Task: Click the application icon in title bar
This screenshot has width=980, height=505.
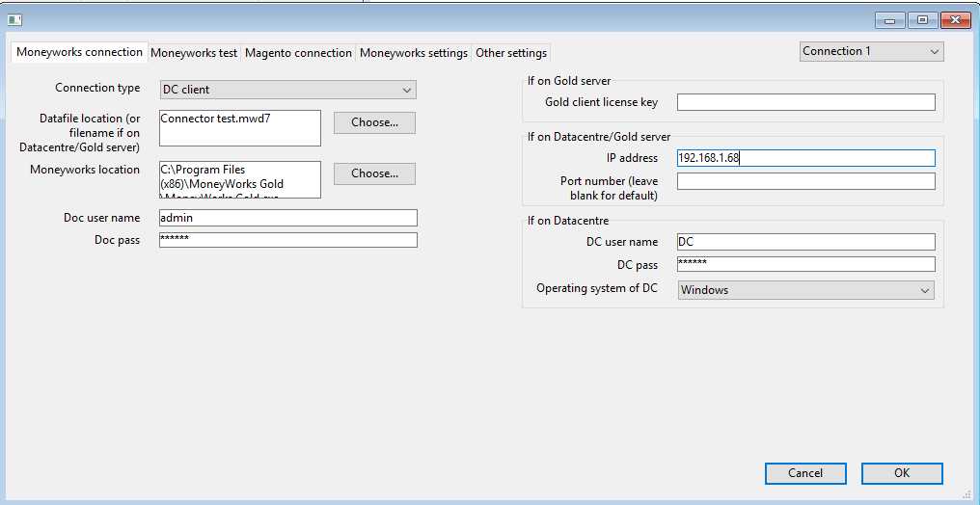Action: tap(14, 20)
